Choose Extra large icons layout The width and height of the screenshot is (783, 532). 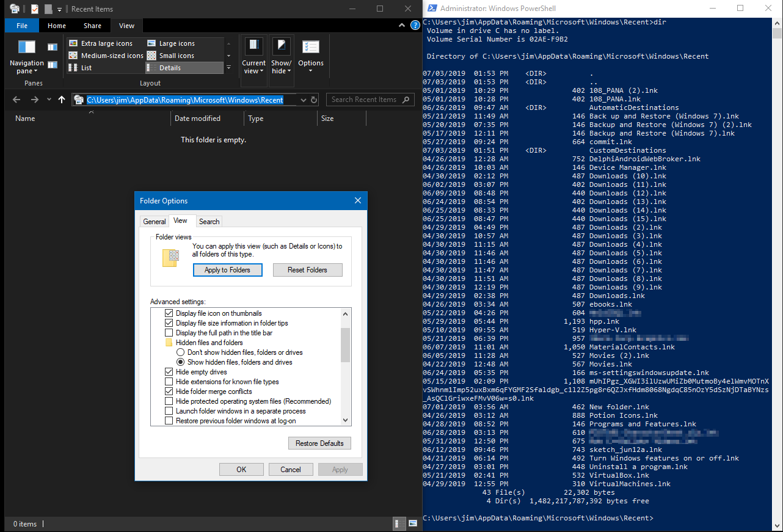tap(101, 43)
